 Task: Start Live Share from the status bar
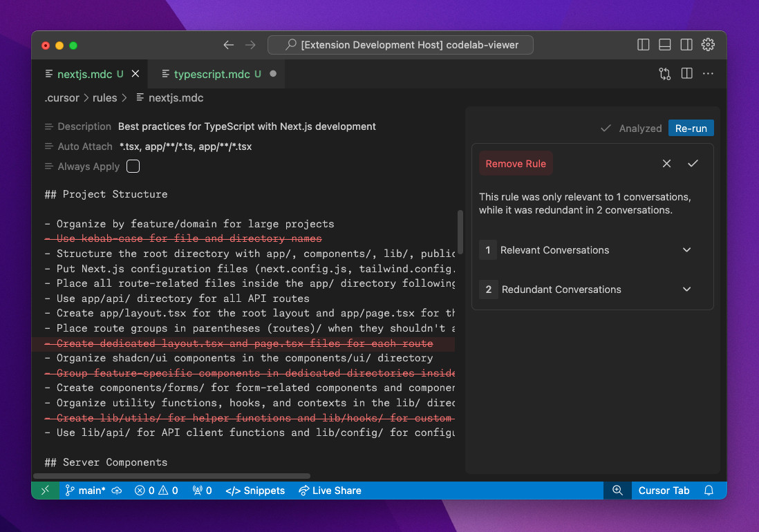point(330,491)
